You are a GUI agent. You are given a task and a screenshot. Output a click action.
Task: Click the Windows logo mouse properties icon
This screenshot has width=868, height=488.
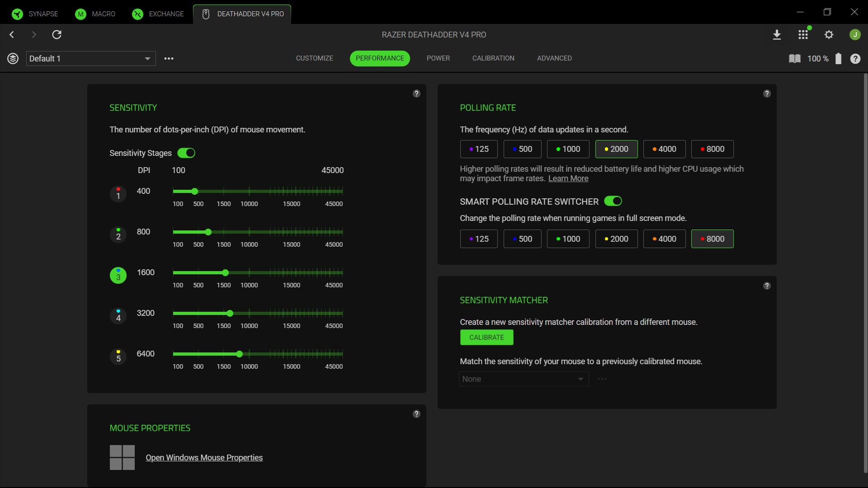(x=122, y=457)
